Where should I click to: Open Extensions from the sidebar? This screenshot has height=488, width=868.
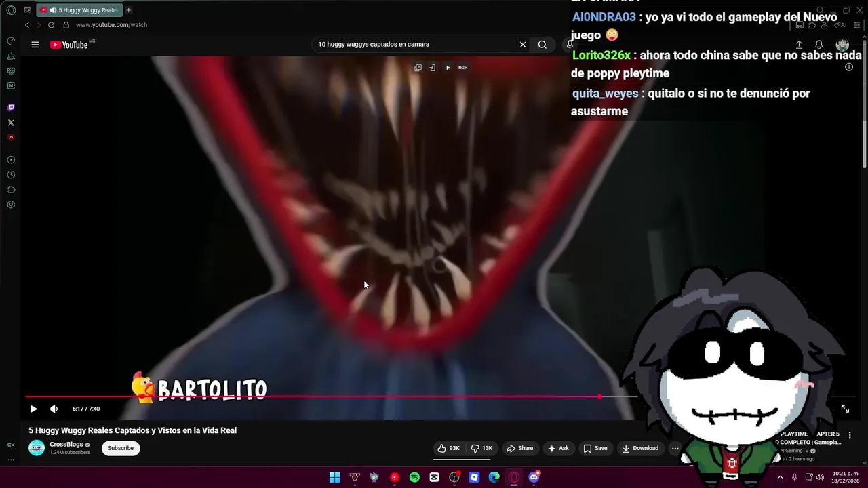click(x=11, y=190)
